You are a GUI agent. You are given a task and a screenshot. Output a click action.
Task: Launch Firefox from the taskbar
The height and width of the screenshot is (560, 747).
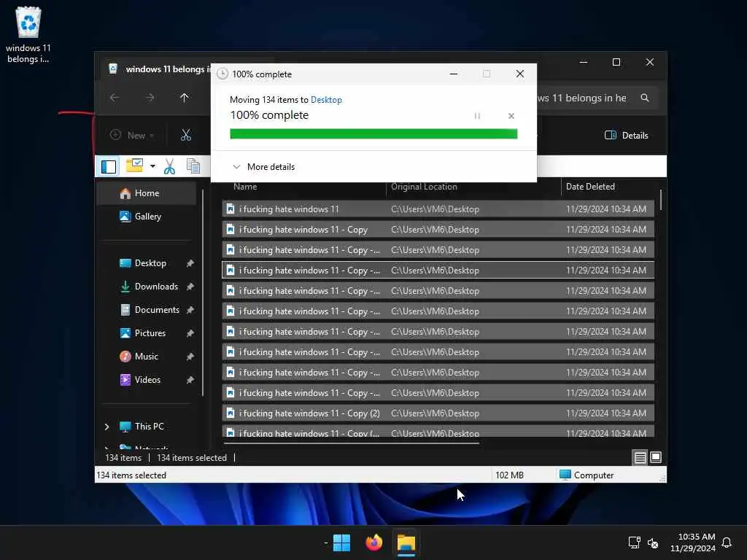pyautogui.click(x=374, y=542)
